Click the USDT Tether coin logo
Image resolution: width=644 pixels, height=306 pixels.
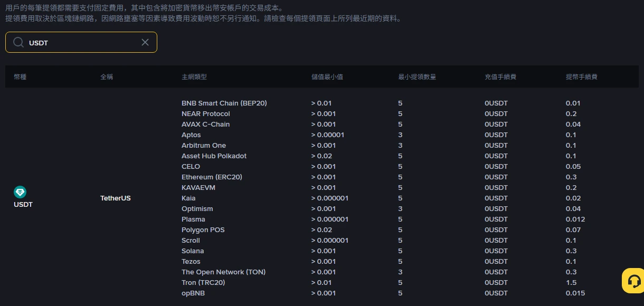(20, 192)
